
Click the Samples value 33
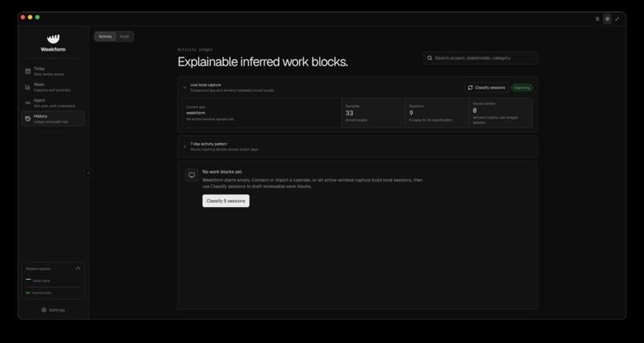(349, 113)
